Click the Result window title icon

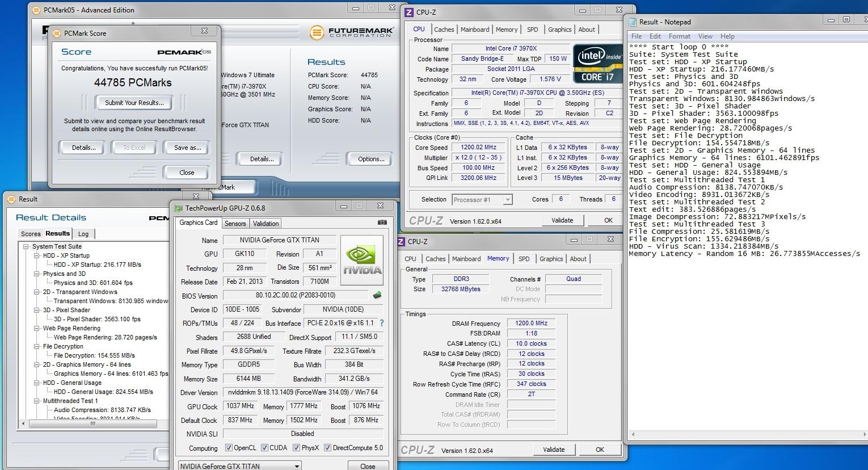pos(11,199)
